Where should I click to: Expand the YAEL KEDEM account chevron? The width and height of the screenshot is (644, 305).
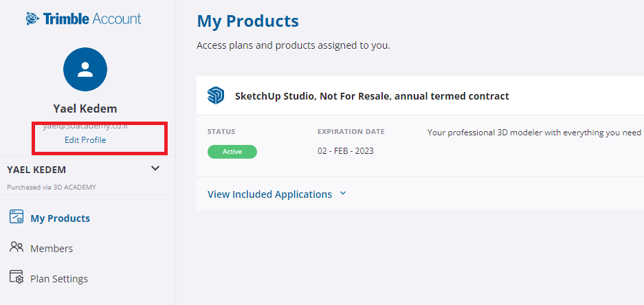(x=155, y=169)
